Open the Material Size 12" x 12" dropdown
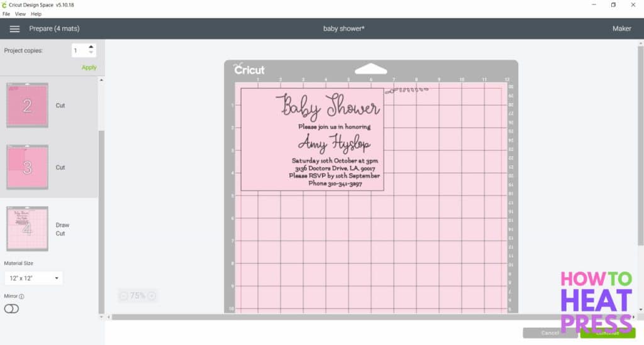The width and height of the screenshot is (644, 345). [x=33, y=278]
